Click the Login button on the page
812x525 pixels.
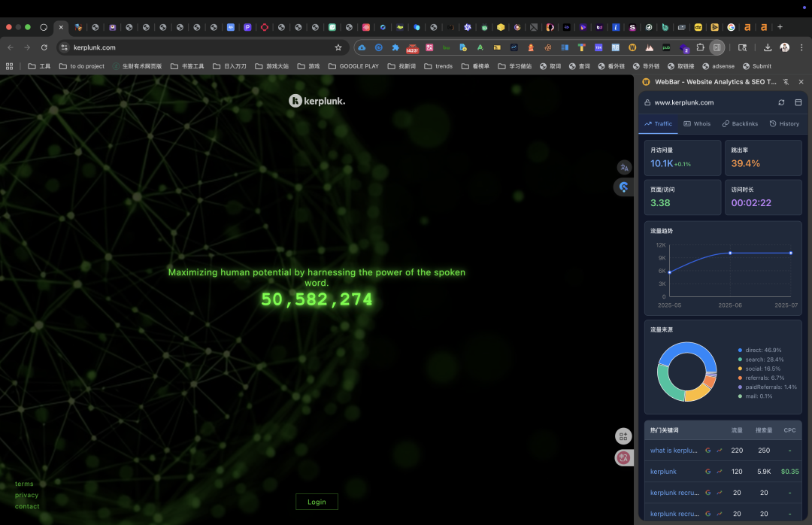[x=317, y=502]
